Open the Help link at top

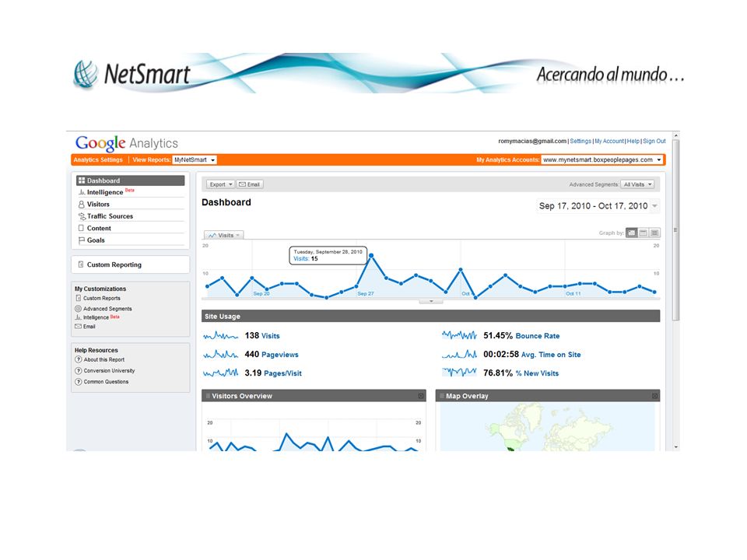pos(633,141)
